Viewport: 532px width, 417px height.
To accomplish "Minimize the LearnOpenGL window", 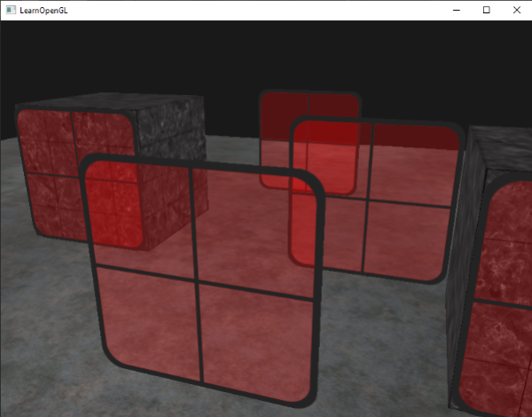I will (457, 10).
